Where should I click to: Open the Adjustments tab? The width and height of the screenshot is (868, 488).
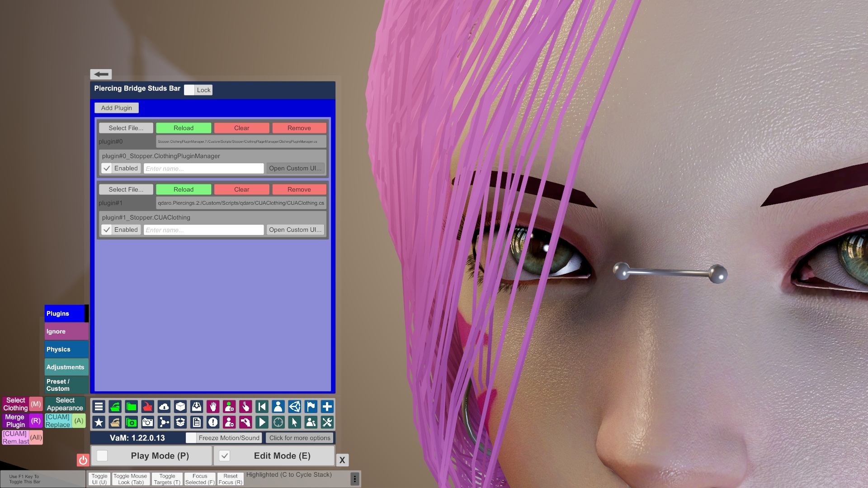(66, 367)
